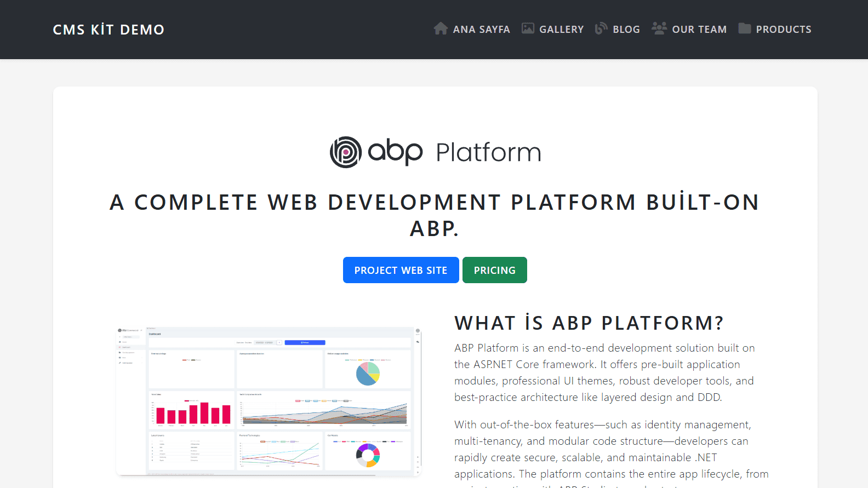Click the 'What is ABP Platform?' heading
This screenshot has height=488, width=868.
589,323
